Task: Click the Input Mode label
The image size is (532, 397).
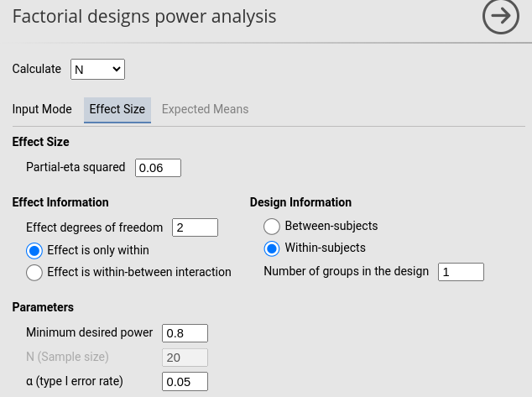Action: 42,109
